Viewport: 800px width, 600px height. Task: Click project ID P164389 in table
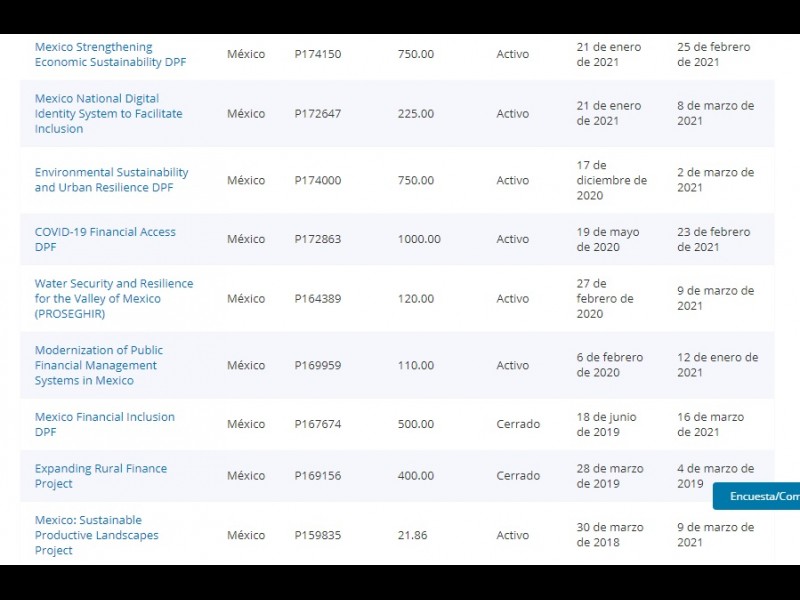coord(317,298)
